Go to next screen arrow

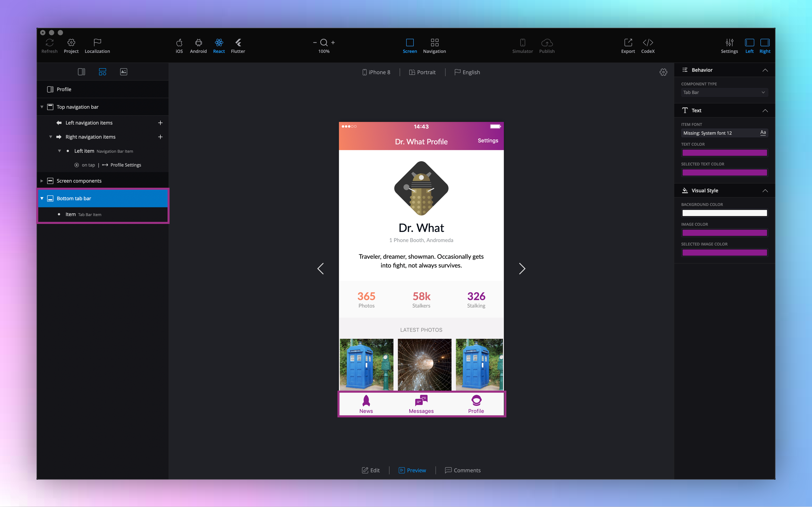coord(522,269)
